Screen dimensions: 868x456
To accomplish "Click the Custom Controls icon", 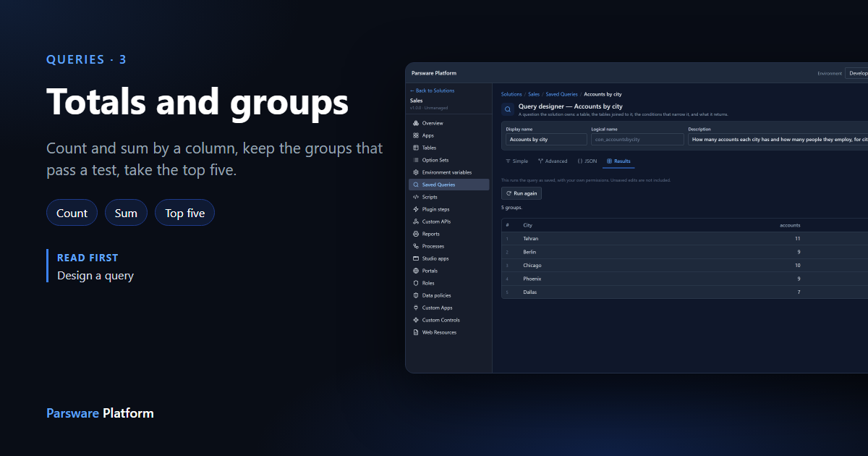I will [416, 320].
